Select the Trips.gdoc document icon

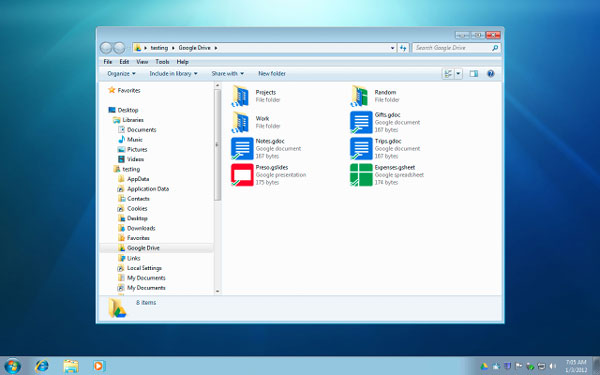click(361, 148)
